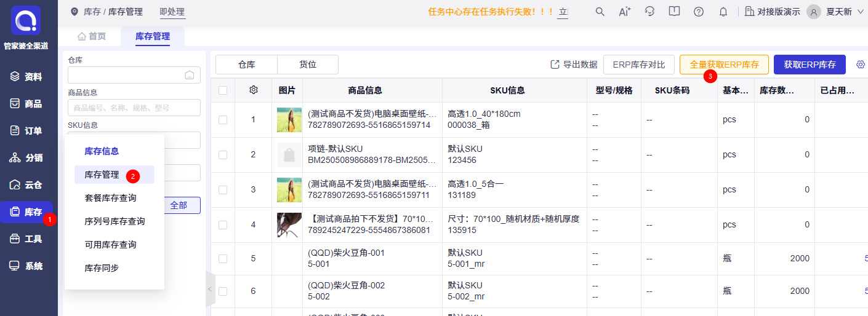
Task: Click the 任务中心存在任务执行失败 warning text
Action: (x=491, y=12)
